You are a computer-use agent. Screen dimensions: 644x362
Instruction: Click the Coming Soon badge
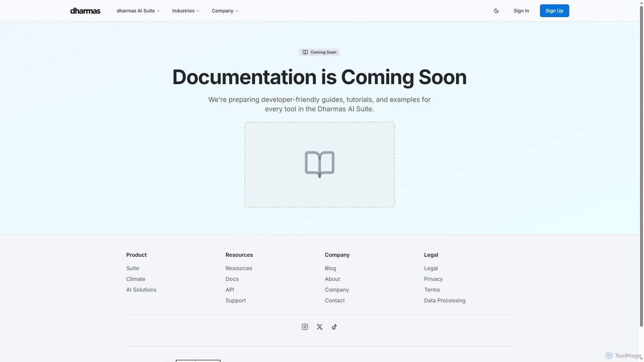point(319,52)
